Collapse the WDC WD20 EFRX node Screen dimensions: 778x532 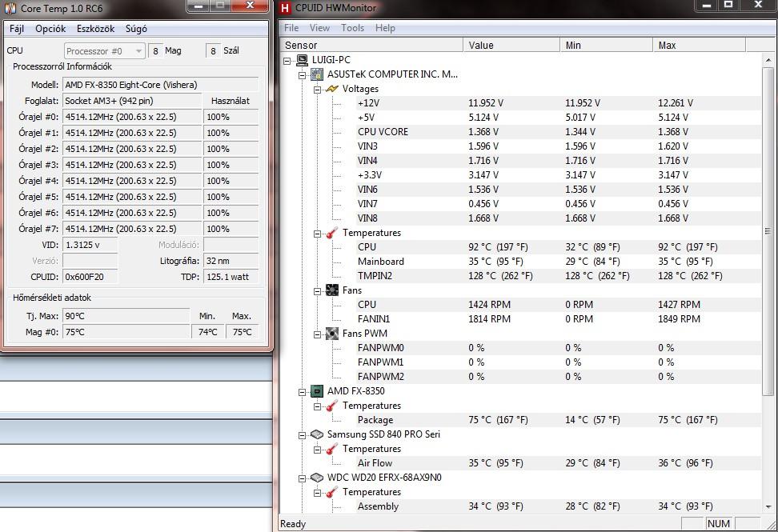303,478
